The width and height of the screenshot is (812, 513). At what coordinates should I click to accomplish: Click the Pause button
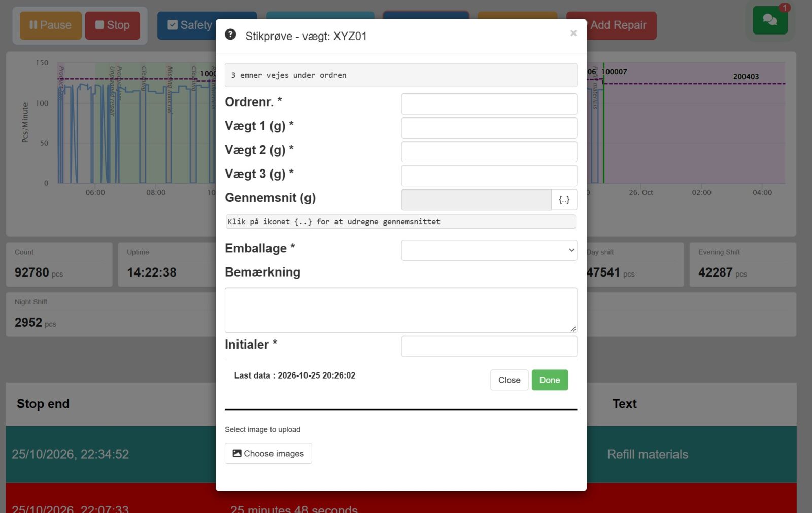click(x=51, y=25)
